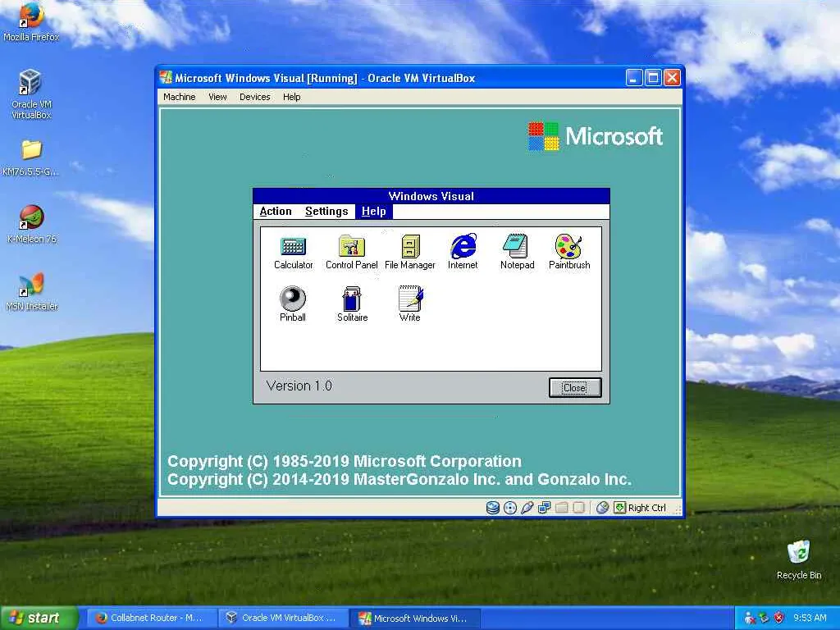Open the Machine menu in VirtualBox
840x630 pixels.
[x=180, y=97]
